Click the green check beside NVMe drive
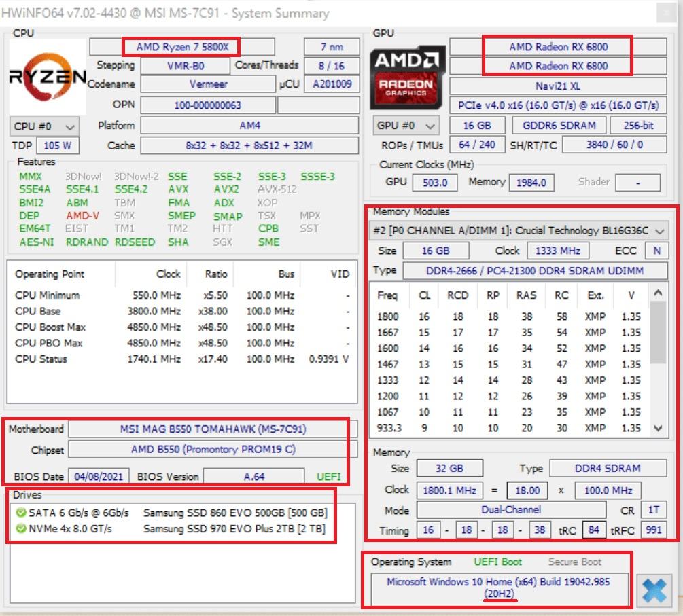The height and width of the screenshot is (616, 683). pos(20,528)
